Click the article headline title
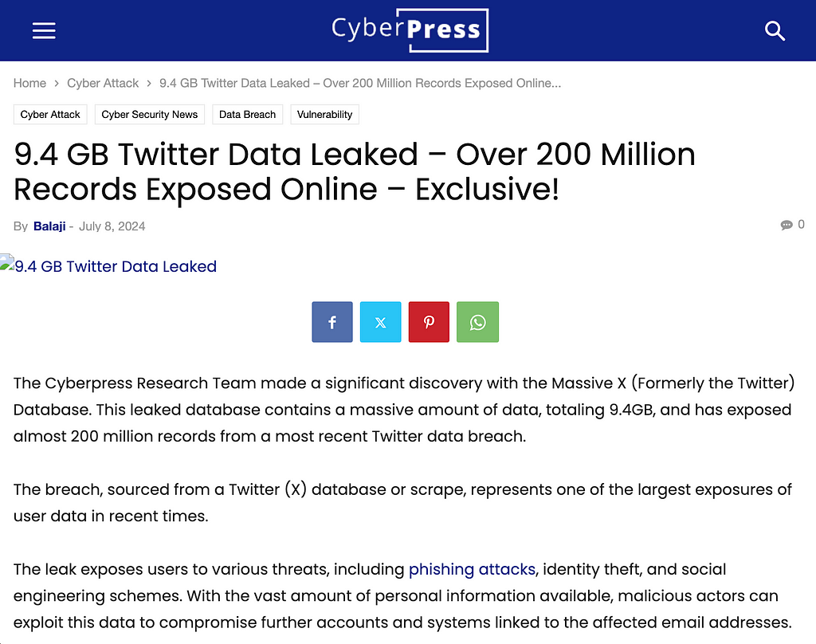The height and width of the screenshot is (644, 816). (354, 171)
